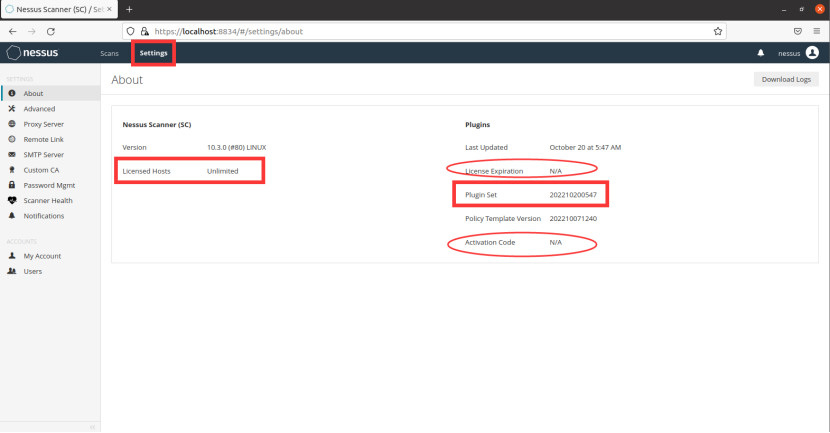Click the padlock site security icon
Screen dimensions: 830x433
pyautogui.click(x=145, y=31)
